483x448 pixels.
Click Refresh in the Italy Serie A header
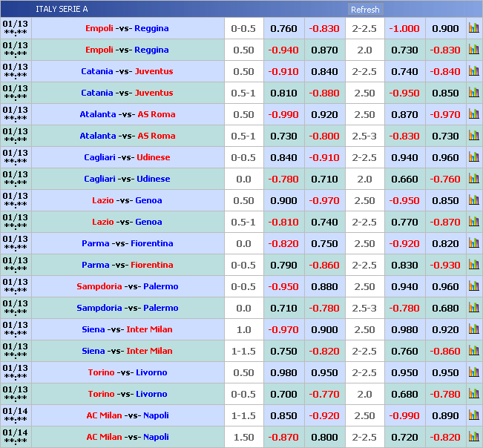[x=364, y=10]
